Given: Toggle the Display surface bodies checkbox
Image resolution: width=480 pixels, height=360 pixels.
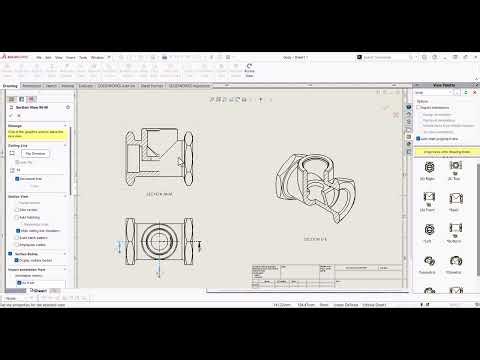Looking at the screenshot, I should (x=16, y=260).
